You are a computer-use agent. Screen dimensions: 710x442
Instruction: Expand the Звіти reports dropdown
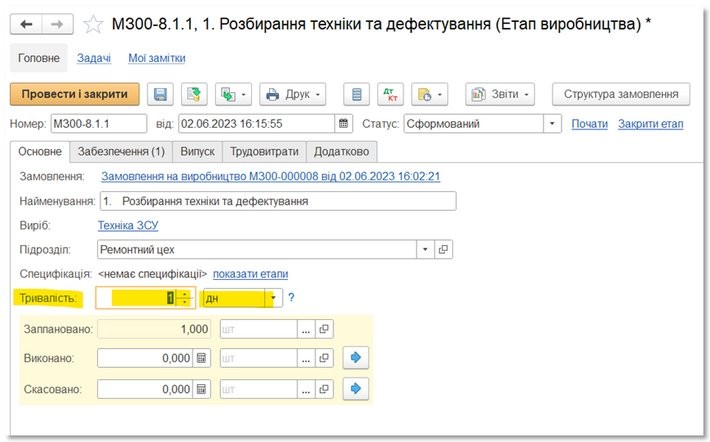pyautogui.click(x=499, y=95)
